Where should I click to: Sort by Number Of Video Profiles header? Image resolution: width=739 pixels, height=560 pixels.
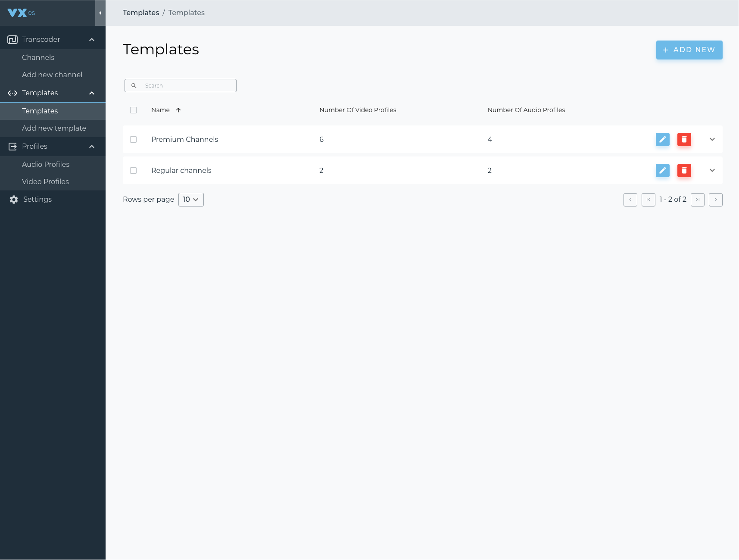[358, 110]
